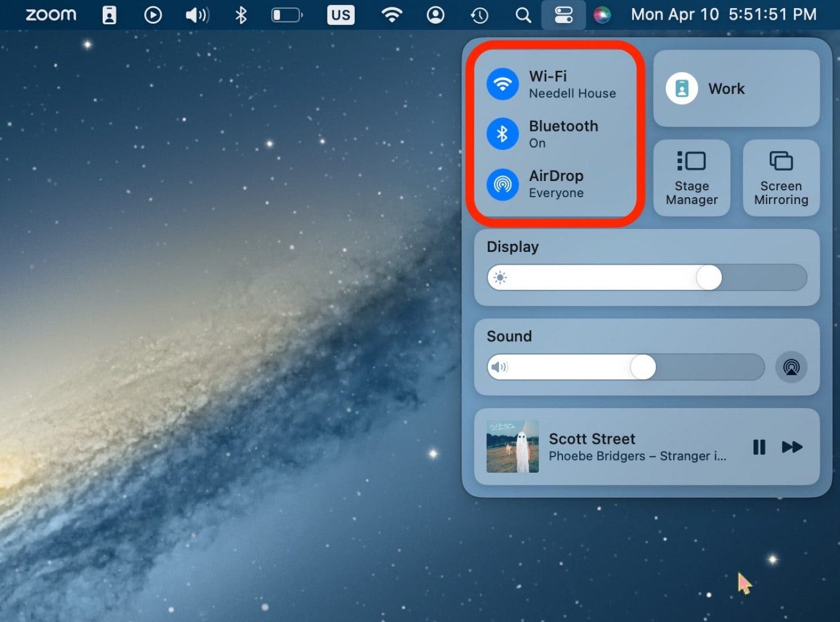Image resolution: width=840 pixels, height=622 pixels.
Task: Toggle Wi-Fi using its blue round icon
Action: point(502,84)
